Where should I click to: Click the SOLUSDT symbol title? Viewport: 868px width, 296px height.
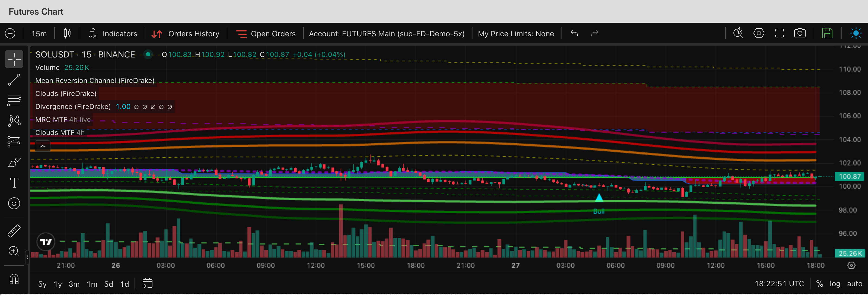click(x=85, y=54)
